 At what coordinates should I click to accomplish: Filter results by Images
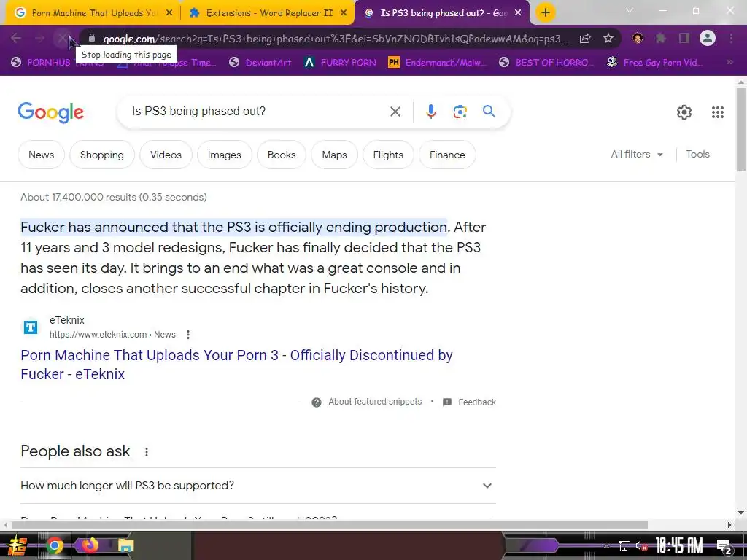pyautogui.click(x=225, y=155)
